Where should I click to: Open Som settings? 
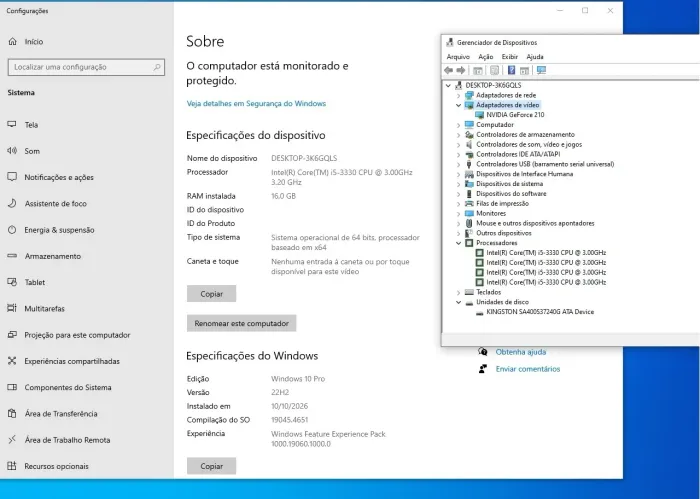tap(32, 151)
